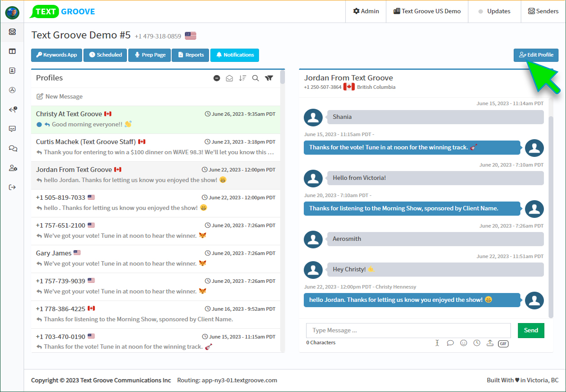This screenshot has height=392, width=566.
Task: Open the emoji picker below message box
Action: point(463,343)
